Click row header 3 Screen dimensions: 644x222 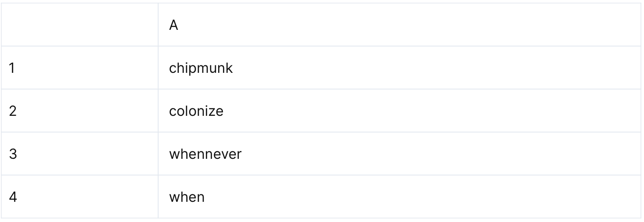click(x=79, y=154)
